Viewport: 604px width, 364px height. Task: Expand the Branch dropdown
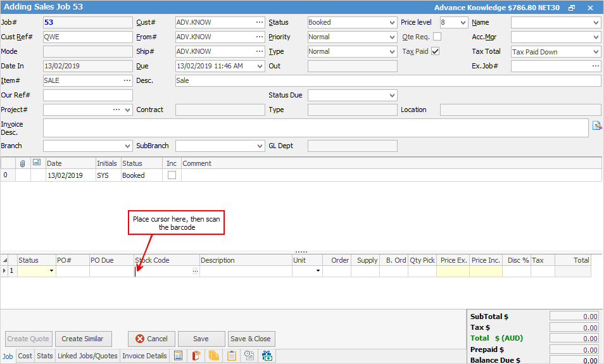click(x=127, y=146)
